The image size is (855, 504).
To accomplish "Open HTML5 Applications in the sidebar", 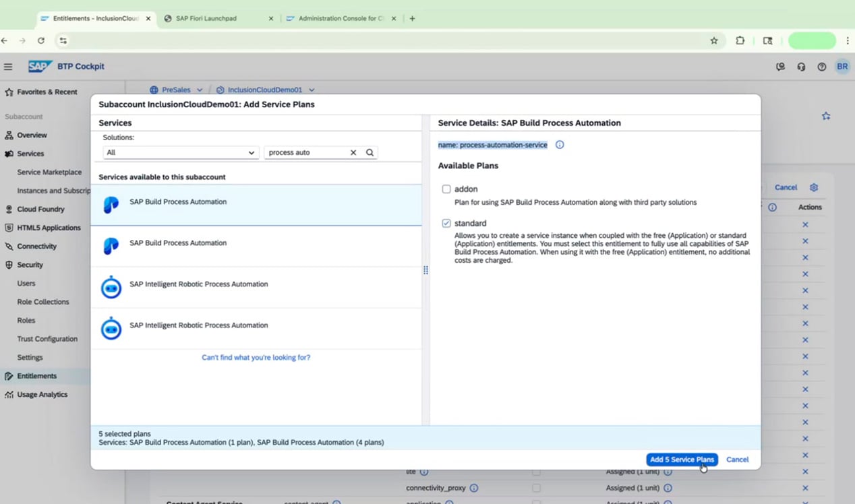I will [x=49, y=228].
